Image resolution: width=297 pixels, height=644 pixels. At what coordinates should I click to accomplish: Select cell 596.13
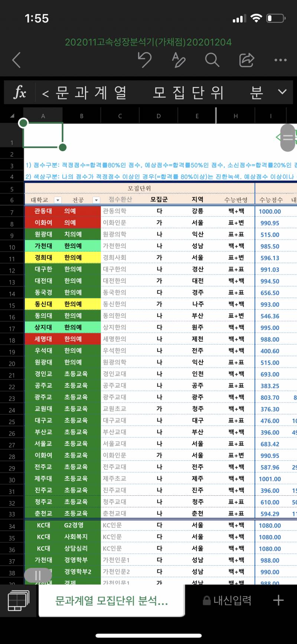(x=270, y=258)
